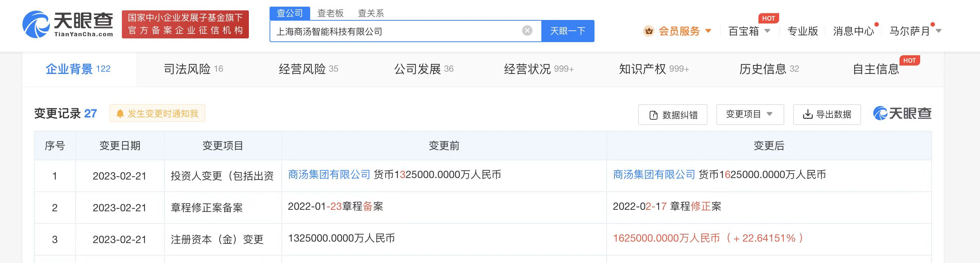The image size is (980, 263).
Task: Click the 天眼查 watermark logo beside export
Action: 902,113
